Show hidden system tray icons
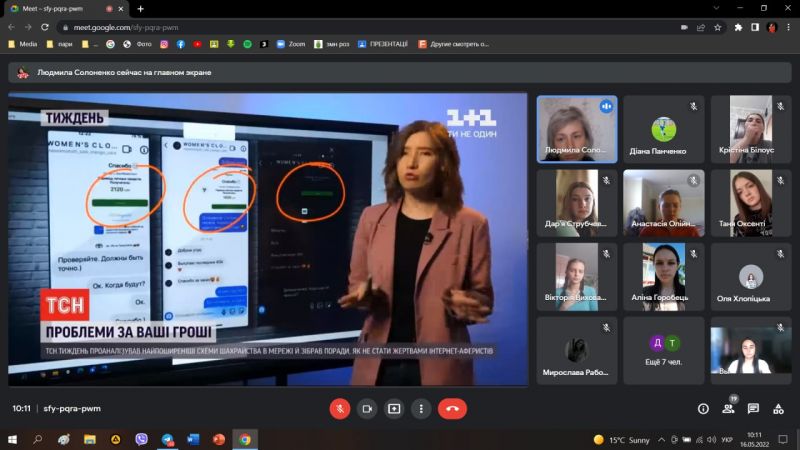 pyautogui.click(x=661, y=439)
